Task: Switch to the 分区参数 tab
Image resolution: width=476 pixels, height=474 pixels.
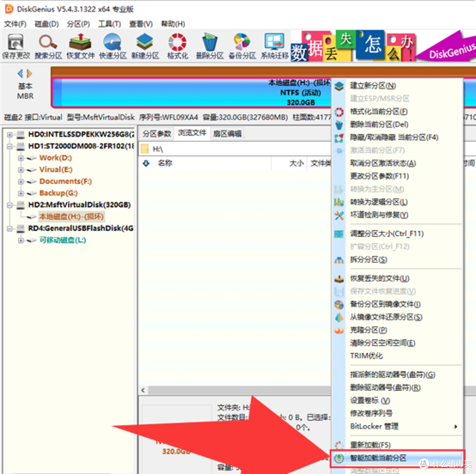Action: click(x=157, y=134)
